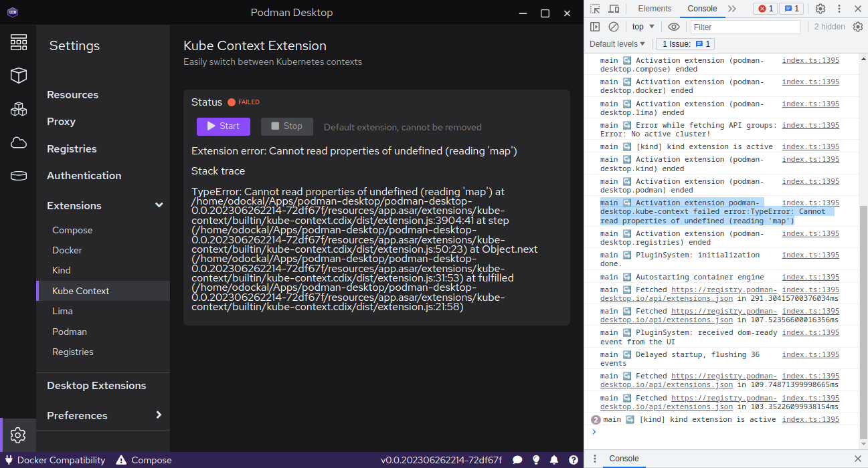Show more DevTools tabs chevron
Image resolution: width=868 pixels, height=468 pixels.
(x=732, y=9)
